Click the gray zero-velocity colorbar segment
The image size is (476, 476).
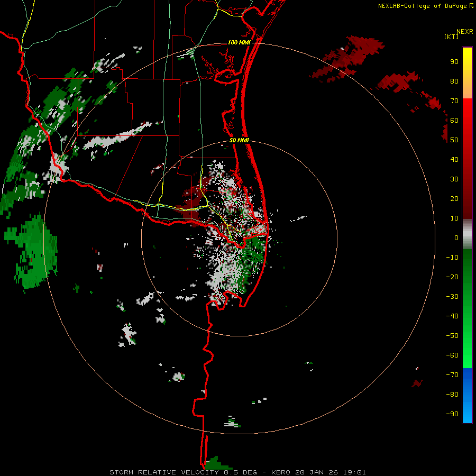[467, 234]
